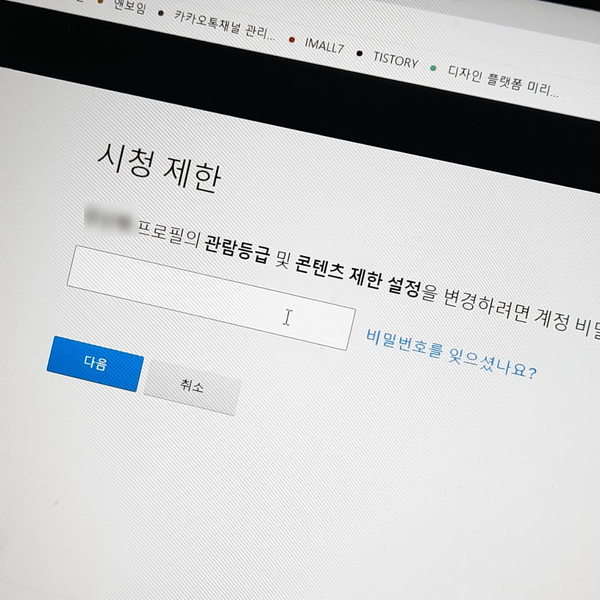Open the 비밀번호를 잊으셨나요? link
600x600 pixels.
[x=452, y=354]
